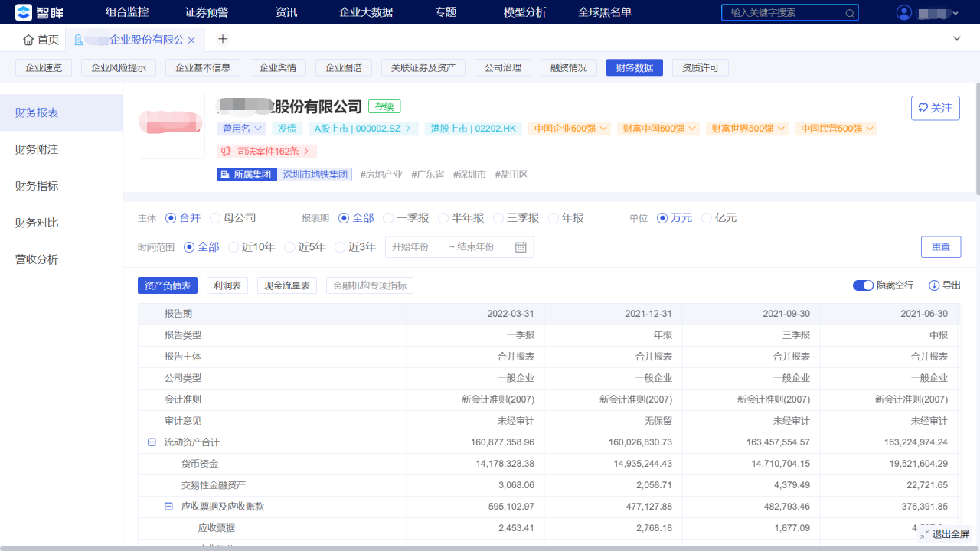Open 组合监控 in top menu

point(127,12)
